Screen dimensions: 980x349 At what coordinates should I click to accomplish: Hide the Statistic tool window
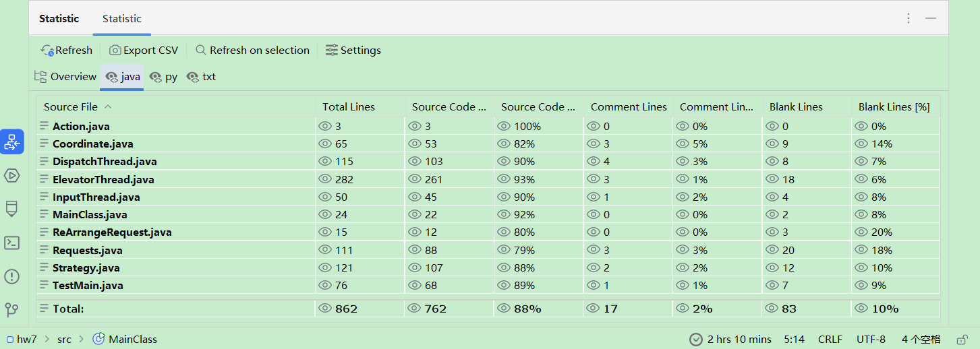tap(931, 18)
